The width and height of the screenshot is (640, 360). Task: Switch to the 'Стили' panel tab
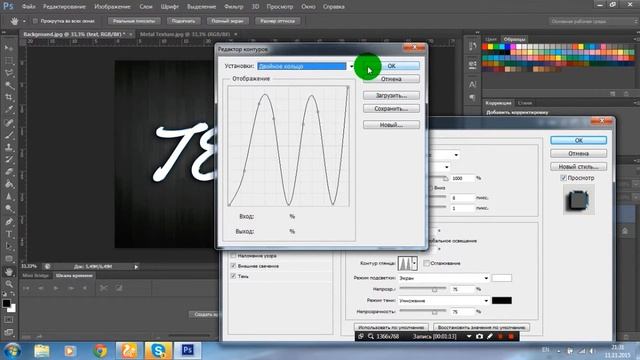(x=525, y=103)
